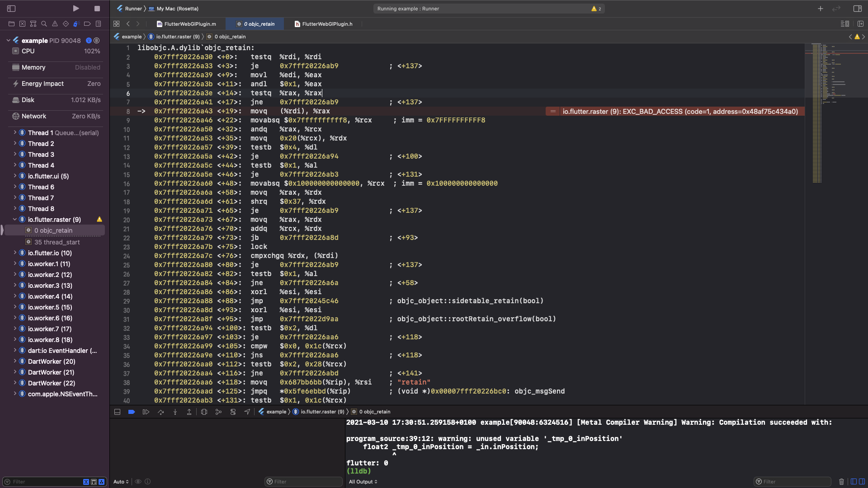Viewport: 868px width, 488px height.
Task: Open the Debug Memory Graph icon
Action: tap(219, 412)
